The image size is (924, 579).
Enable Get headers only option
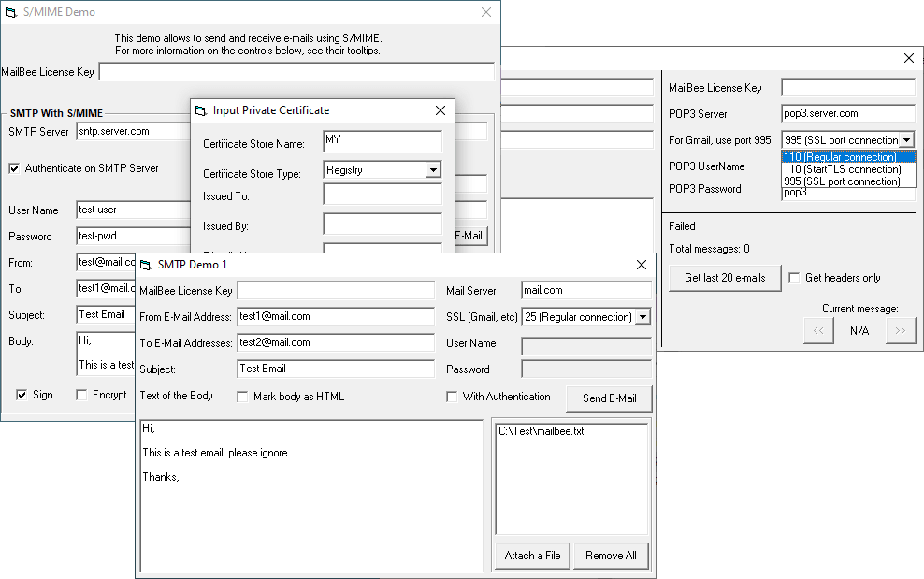[x=794, y=278]
